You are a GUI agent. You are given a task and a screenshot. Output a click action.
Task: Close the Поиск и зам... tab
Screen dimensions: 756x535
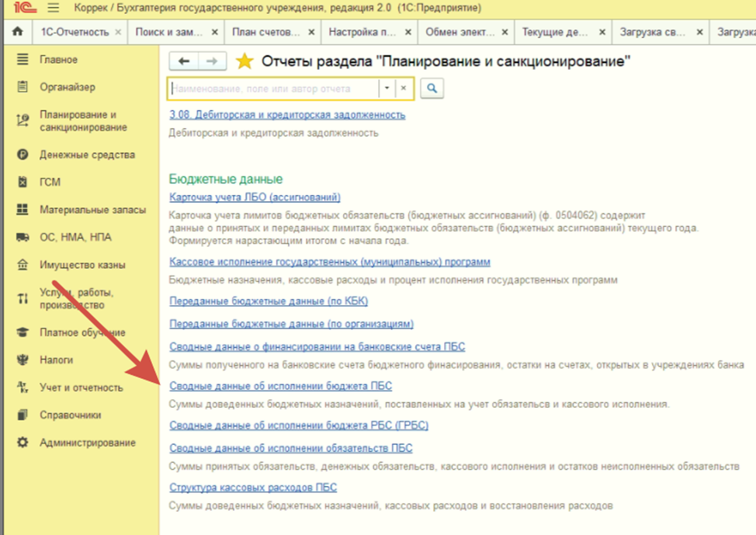coord(214,32)
